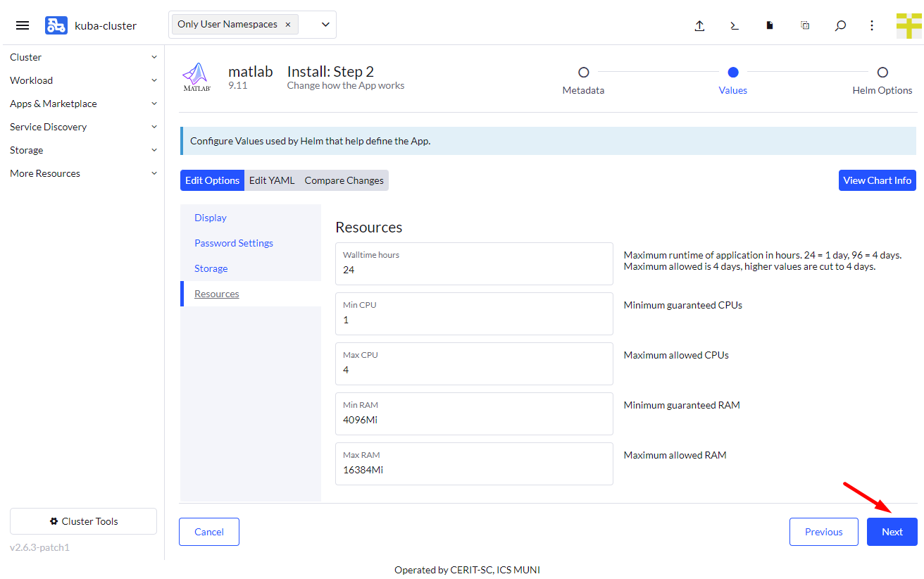Click the Import YAML upload icon
This screenshot has height=579, width=924.
(699, 25)
